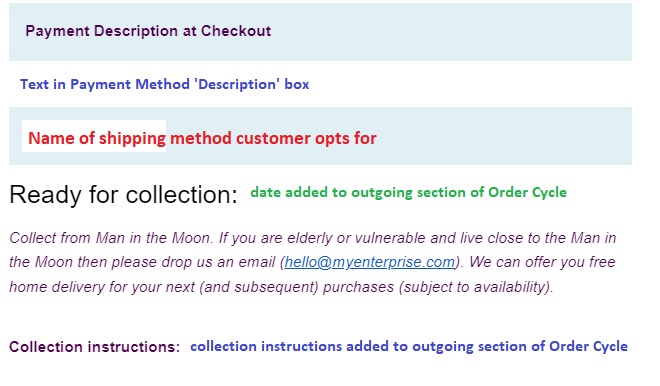Click the green 'date added to outgoing section' note

pyautogui.click(x=408, y=192)
